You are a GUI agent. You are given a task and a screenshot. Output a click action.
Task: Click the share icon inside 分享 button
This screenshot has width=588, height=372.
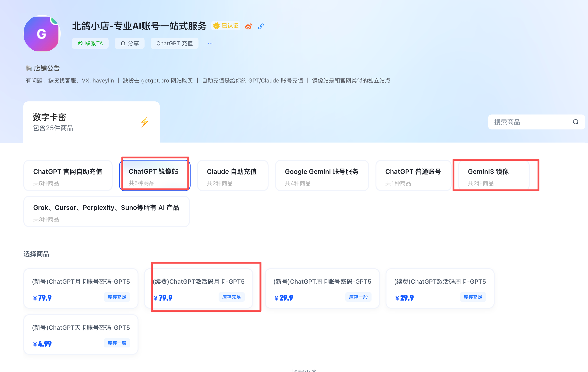pos(124,43)
